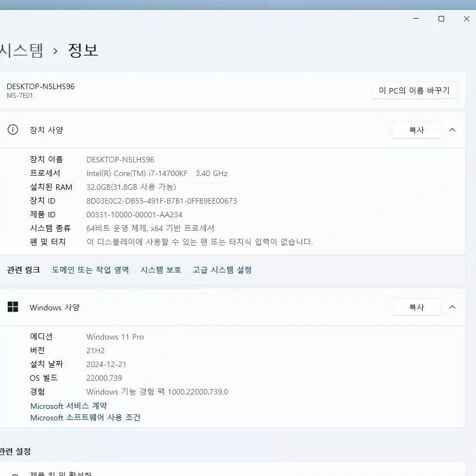Maximize the Settings window

[x=441, y=19]
